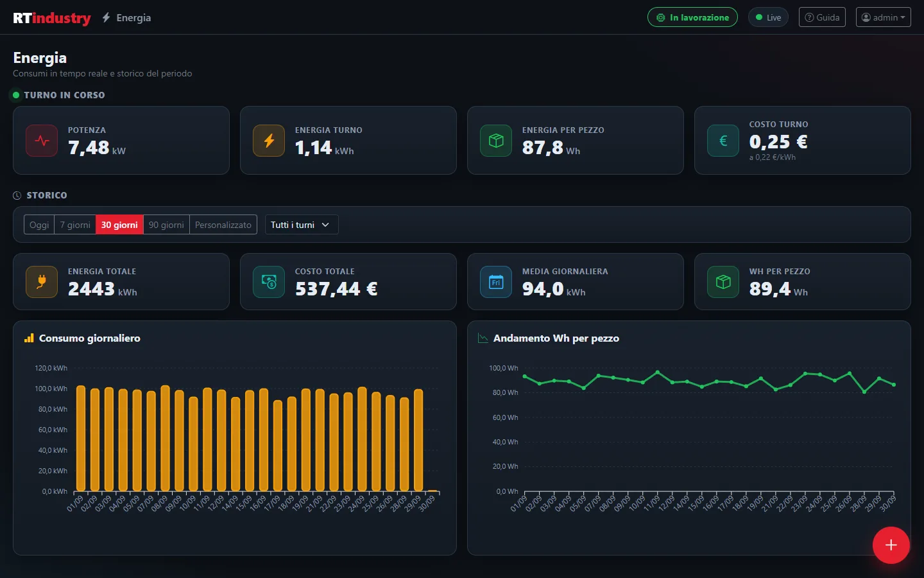Click the money icon in Costo Totale card
The width and height of the screenshot is (924, 578).
click(269, 282)
